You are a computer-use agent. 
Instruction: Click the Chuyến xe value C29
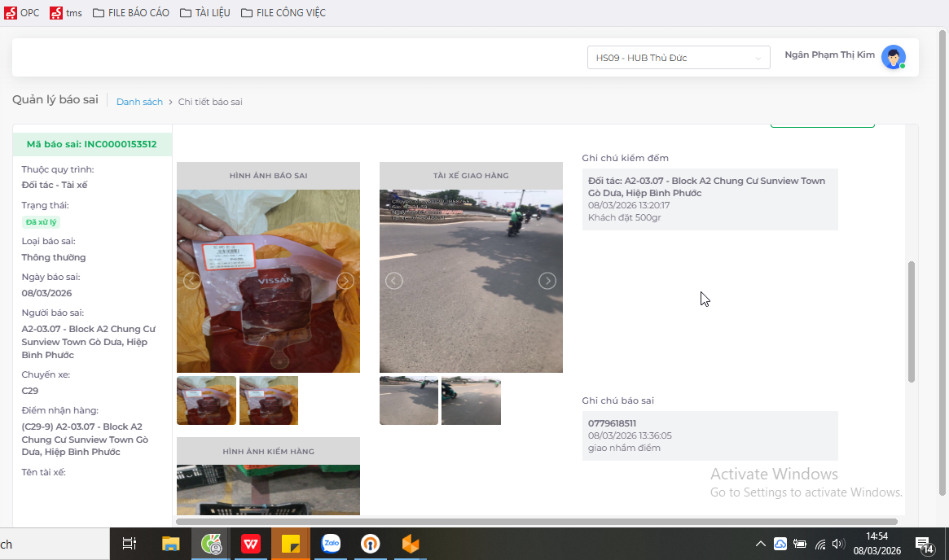(x=29, y=391)
